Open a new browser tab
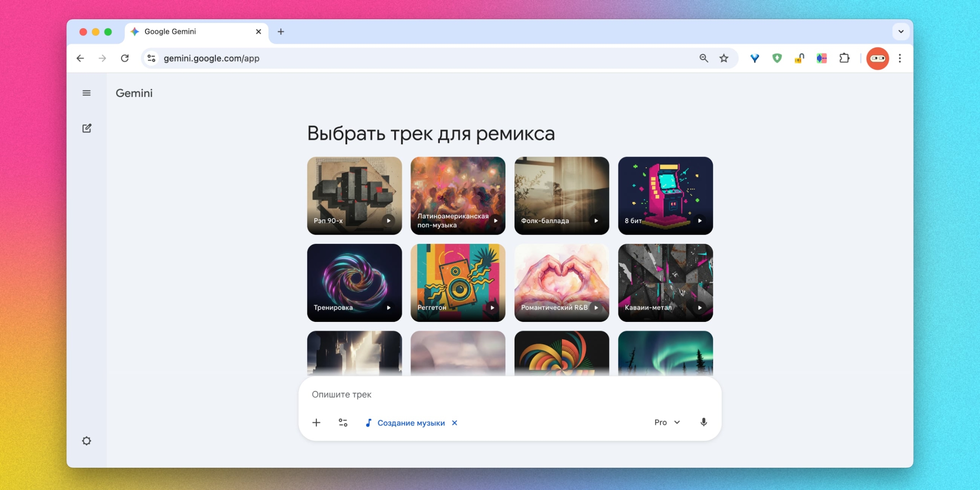The image size is (980, 490). (281, 32)
